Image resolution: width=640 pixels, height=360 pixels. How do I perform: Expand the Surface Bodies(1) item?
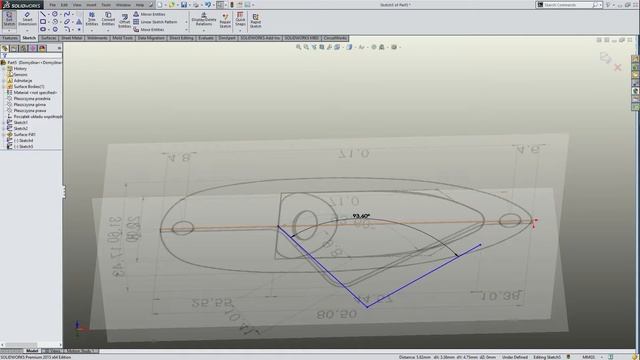[x=4, y=87]
